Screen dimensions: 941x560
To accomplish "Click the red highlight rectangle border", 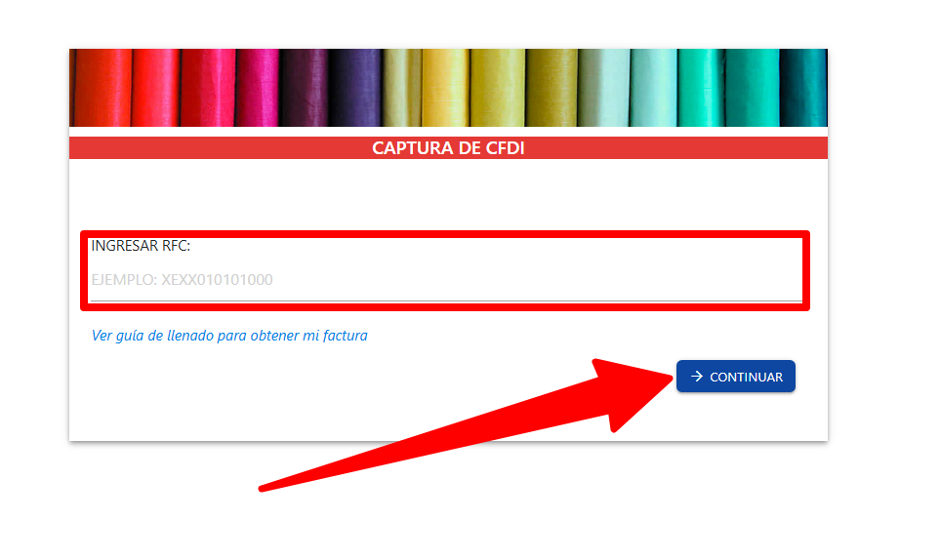I will coord(445,234).
